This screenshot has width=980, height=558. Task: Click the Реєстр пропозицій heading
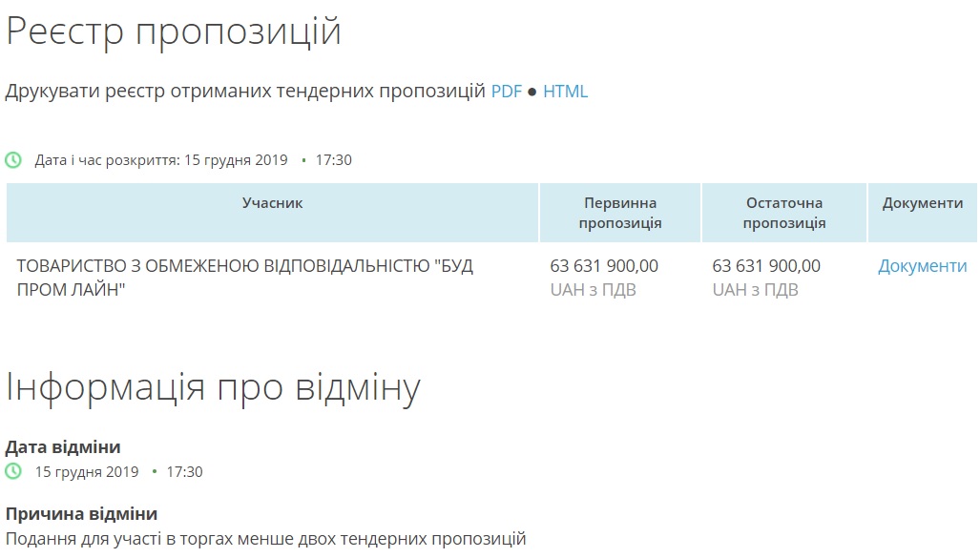tap(174, 31)
